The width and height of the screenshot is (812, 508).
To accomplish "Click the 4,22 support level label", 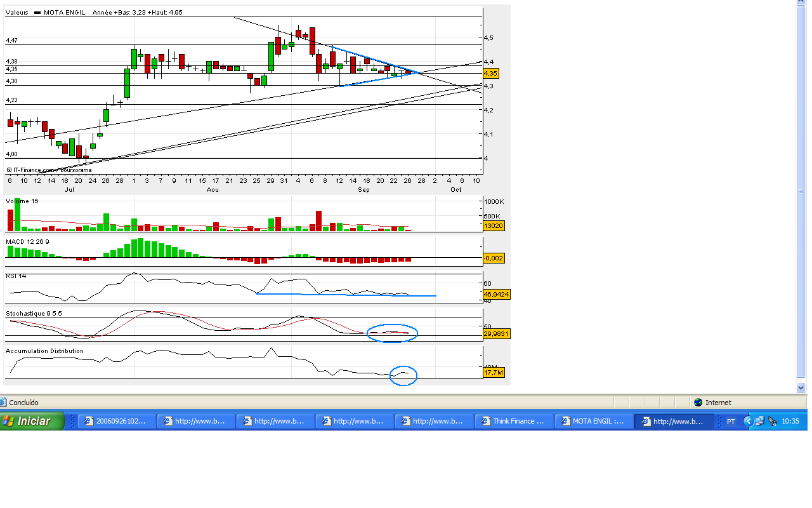I will tap(11, 100).
